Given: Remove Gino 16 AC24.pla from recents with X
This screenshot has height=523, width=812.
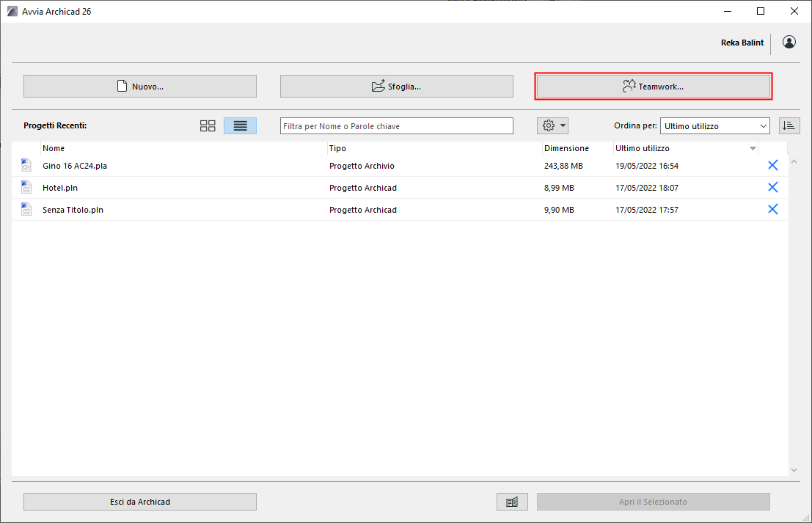Looking at the screenshot, I should [772, 165].
